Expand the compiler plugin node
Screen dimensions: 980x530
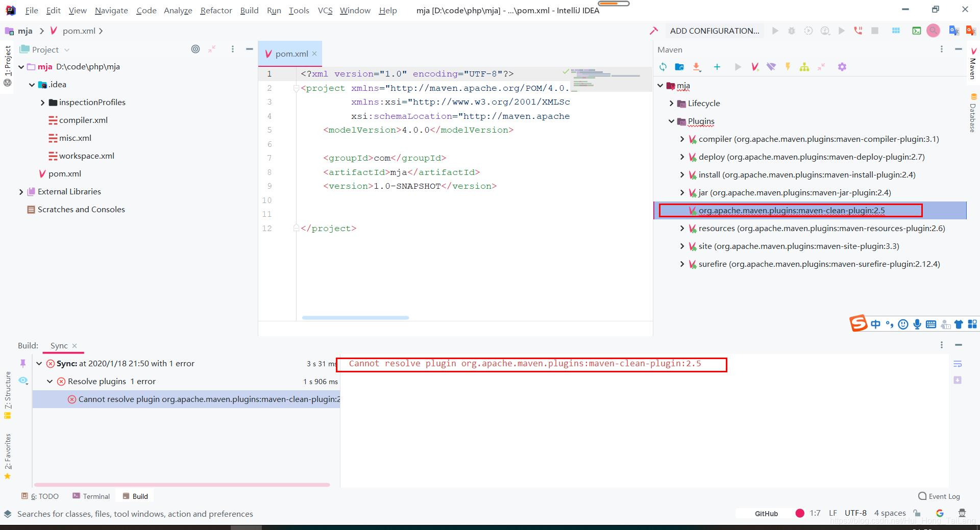click(682, 139)
